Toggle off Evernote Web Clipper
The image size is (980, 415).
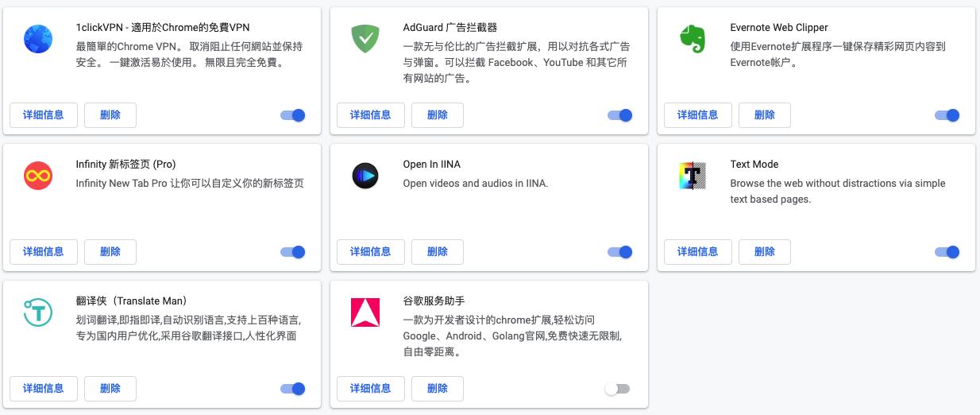[947, 115]
